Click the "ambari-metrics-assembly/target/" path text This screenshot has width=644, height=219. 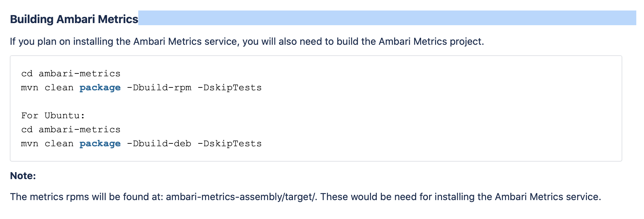(241, 197)
